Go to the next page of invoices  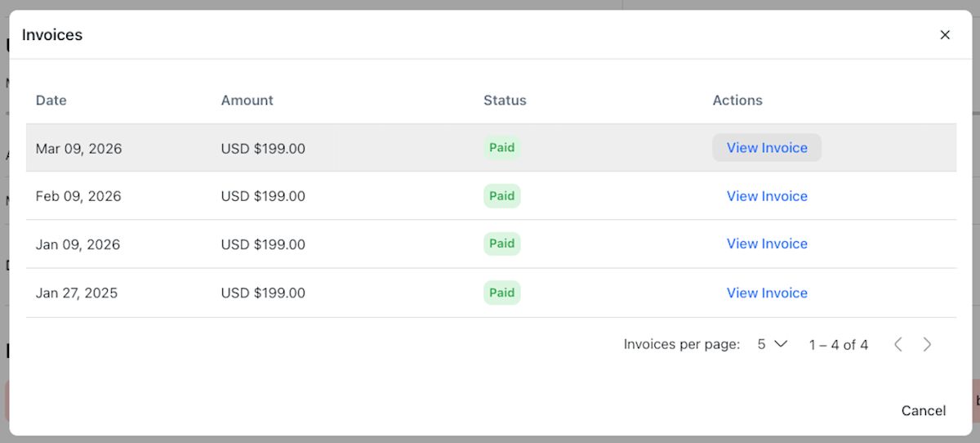click(927, 345)
